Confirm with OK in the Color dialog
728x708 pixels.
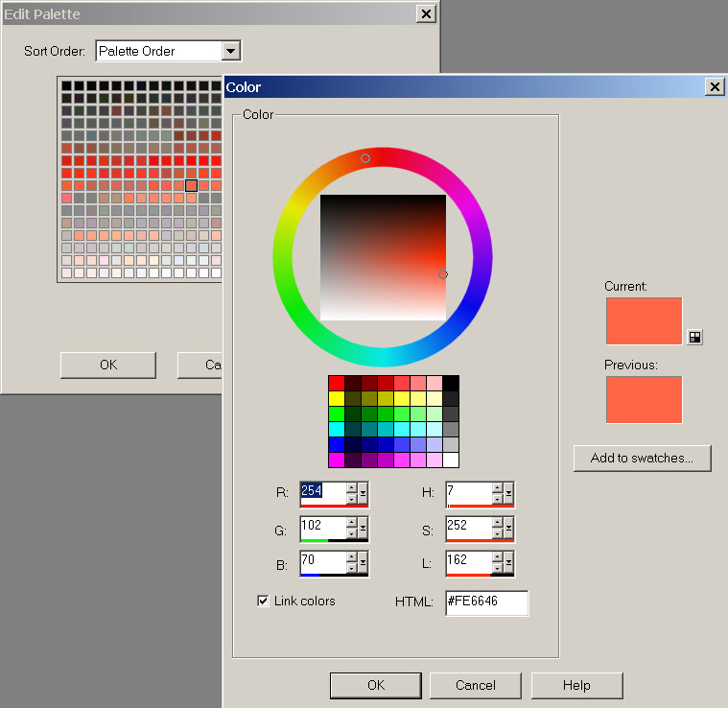376,685
